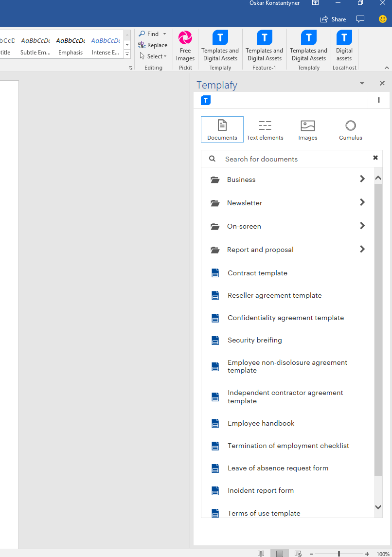
Task: Select Reseller agreement template
Action: 287,295
